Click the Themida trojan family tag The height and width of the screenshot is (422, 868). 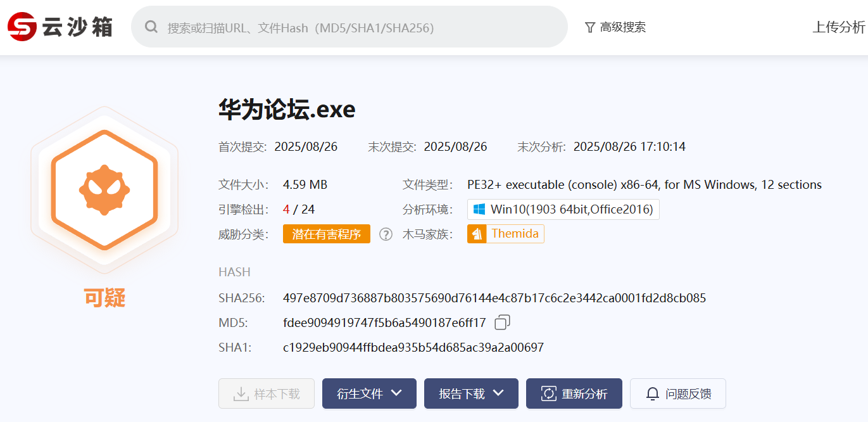click(506, 234)
